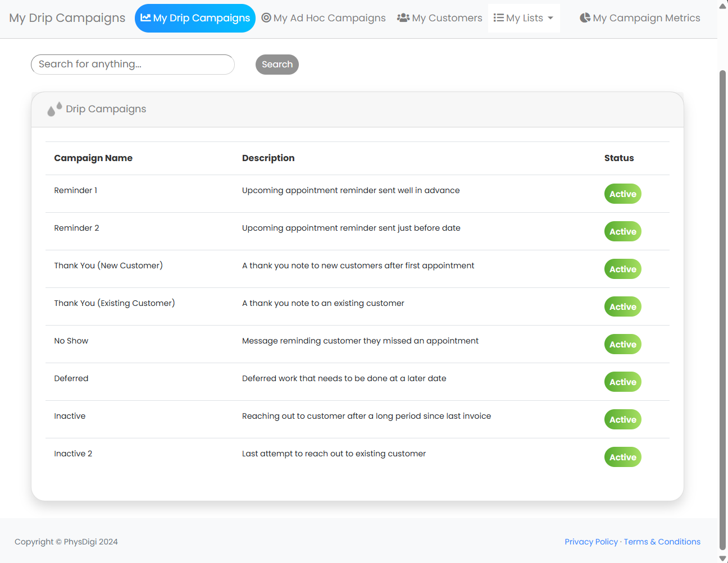Select the Reminder 1 campaign name

pos(76,190)
